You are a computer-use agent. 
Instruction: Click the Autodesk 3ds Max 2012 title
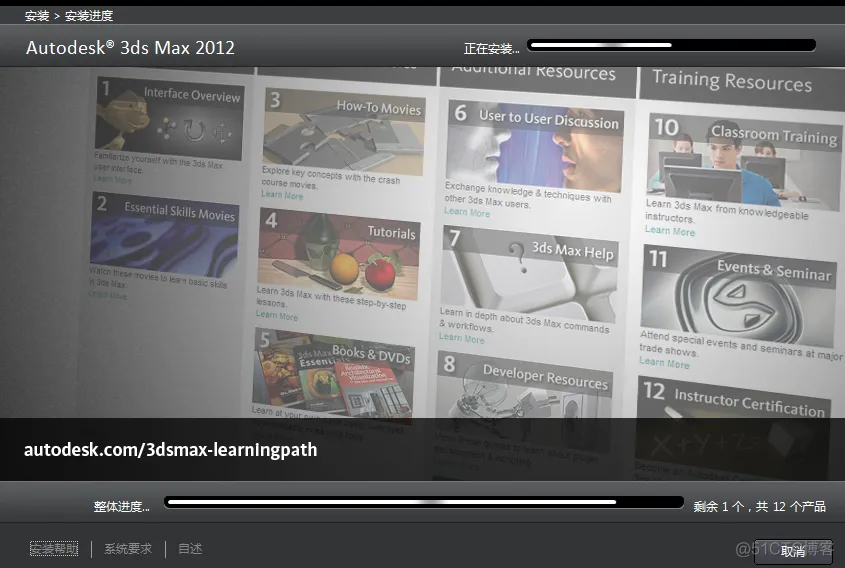130,47
